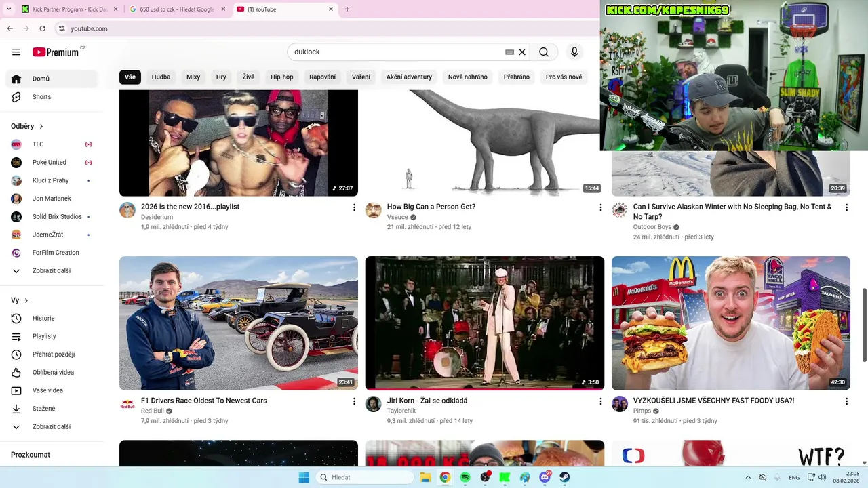Select the Hip-hop filter chip
The height and width of the screenshot is (488, 868).
click(282, 77)
